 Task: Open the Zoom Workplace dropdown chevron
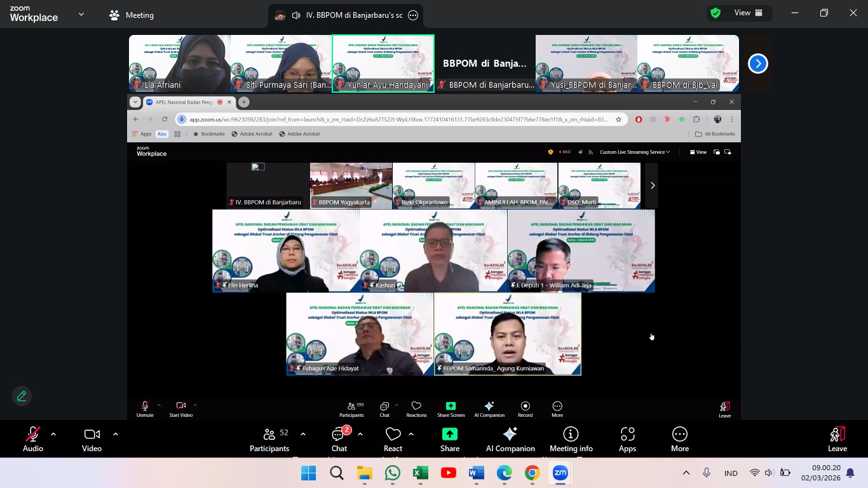coord(81,15)
